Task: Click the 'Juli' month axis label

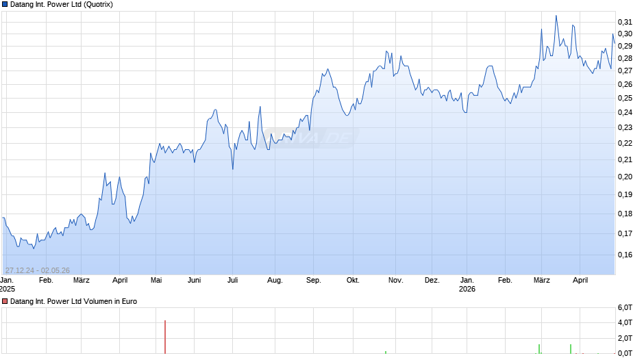Action: tap(232, 281)
